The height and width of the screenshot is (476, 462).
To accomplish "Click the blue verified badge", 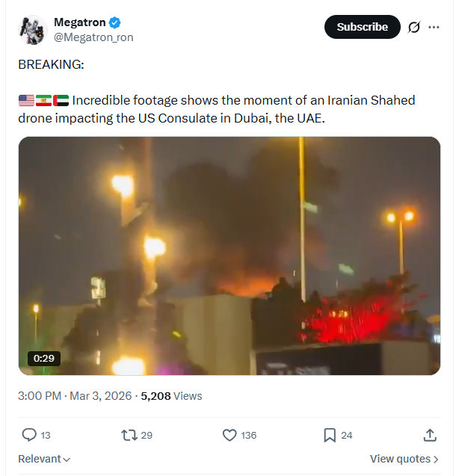I will (115, 22).
